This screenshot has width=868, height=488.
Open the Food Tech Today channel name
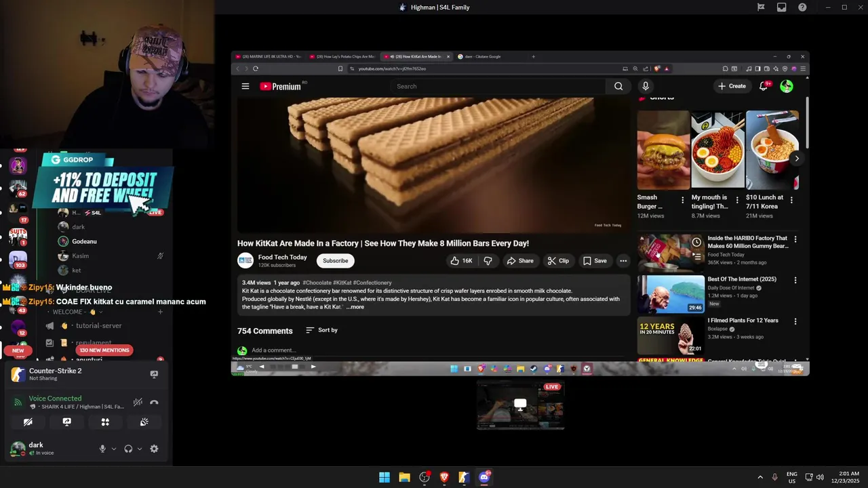(x=282, y=258)
